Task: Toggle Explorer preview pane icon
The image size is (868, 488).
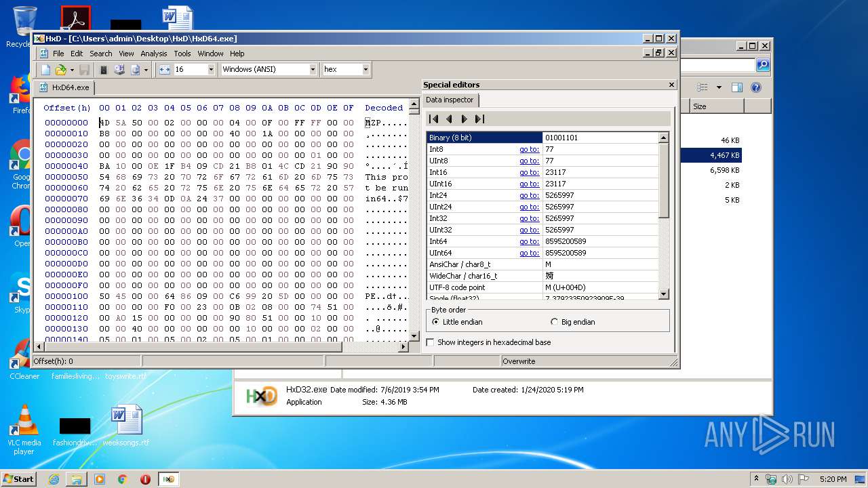Action: [x=737, y=87]
